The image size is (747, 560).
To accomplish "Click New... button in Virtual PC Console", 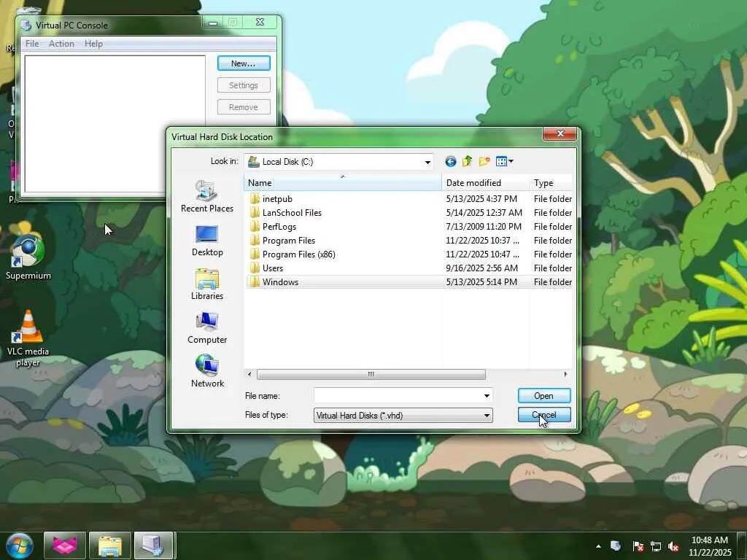I will 244,63.
